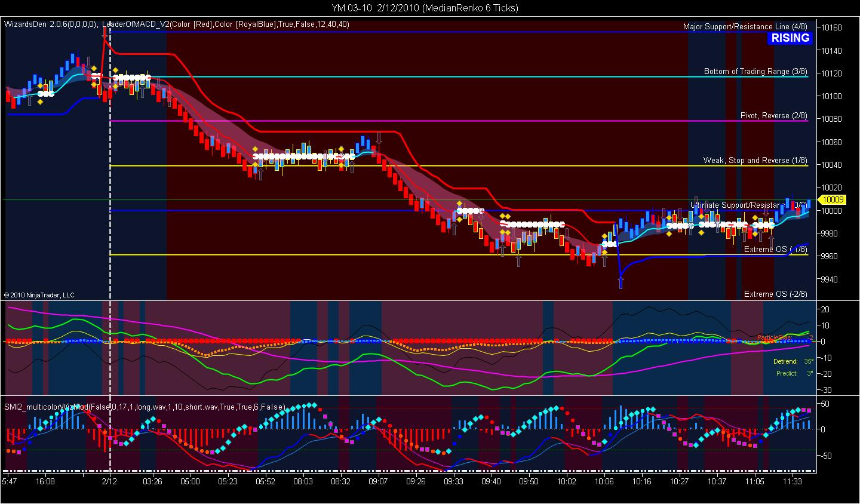Click the Detrend 35° readout
Viewport: 860px width, 504px height.
[793, 362]
